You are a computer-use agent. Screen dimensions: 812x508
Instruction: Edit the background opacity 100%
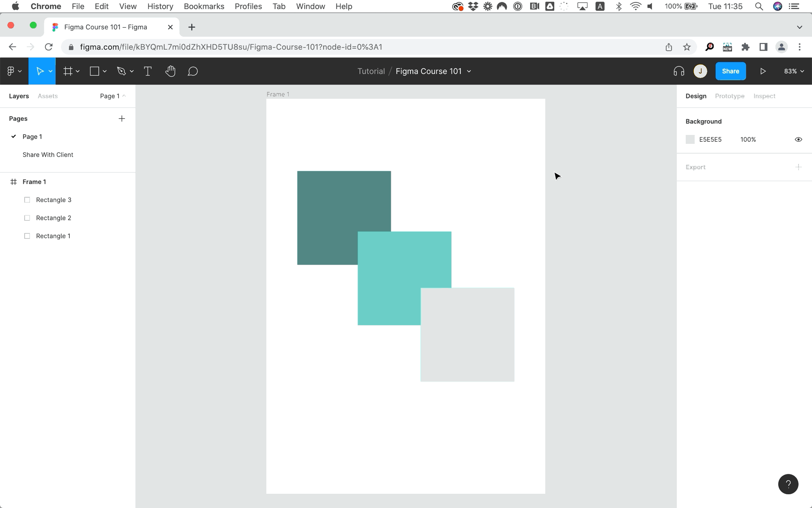click(748, 139)
